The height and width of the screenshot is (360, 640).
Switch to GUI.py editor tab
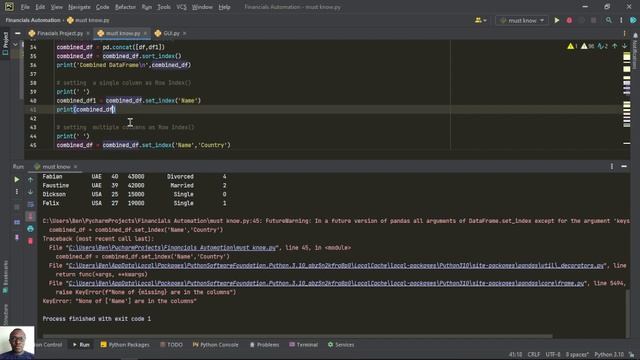pos(171,33)
